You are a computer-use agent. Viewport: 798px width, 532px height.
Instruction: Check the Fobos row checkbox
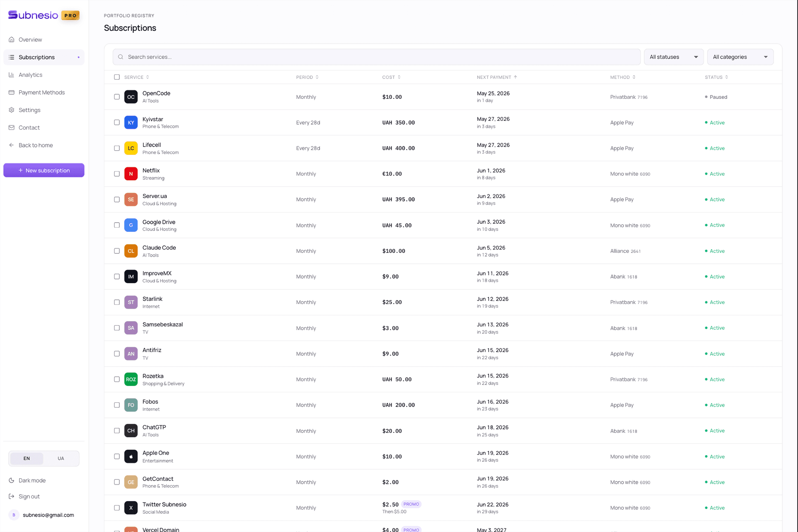pos(117,405)
